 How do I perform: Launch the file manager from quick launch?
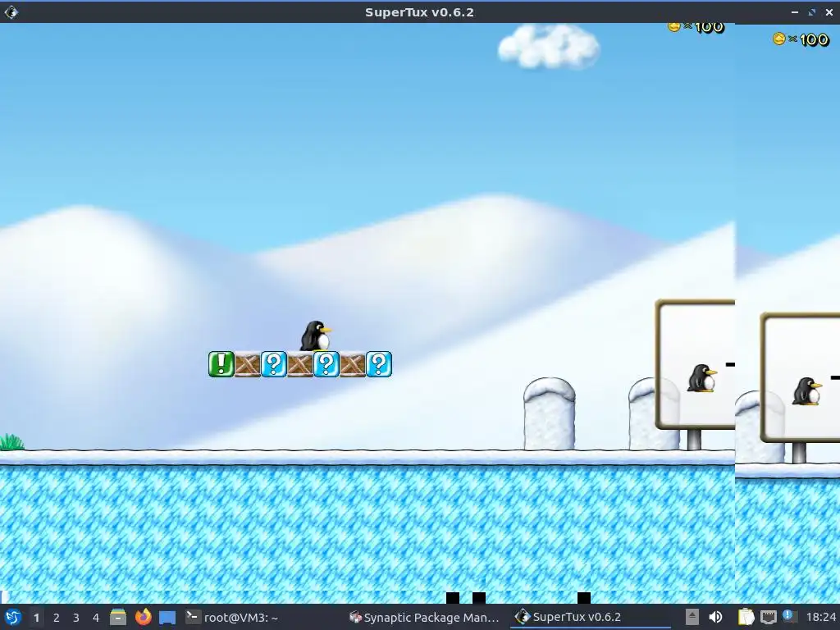[118, 617]
